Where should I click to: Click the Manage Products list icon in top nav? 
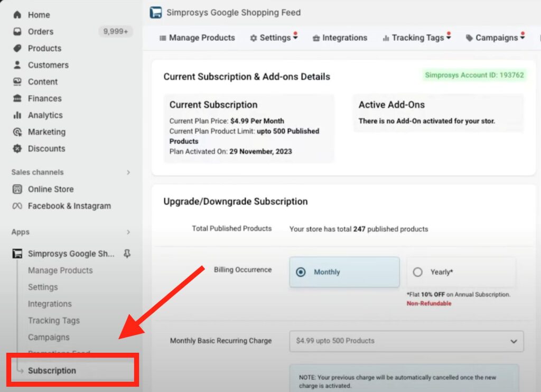(163, 38)
